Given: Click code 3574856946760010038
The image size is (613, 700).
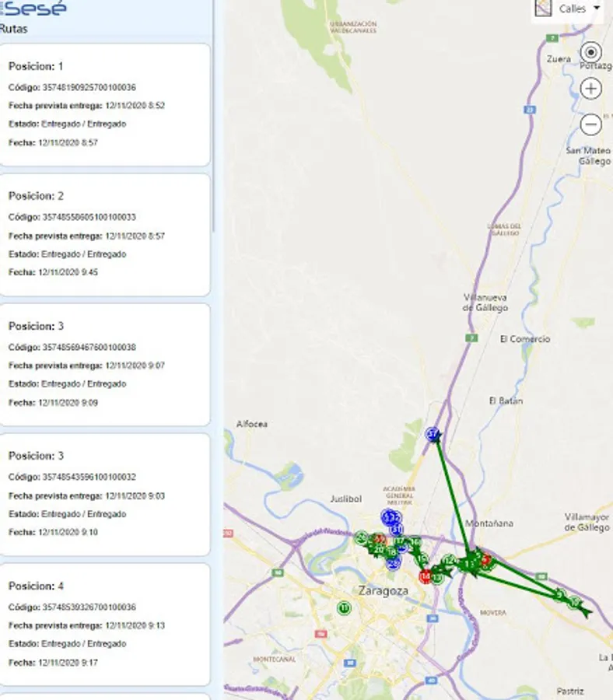Looking at the screenshot, I should tap(89, 348).
